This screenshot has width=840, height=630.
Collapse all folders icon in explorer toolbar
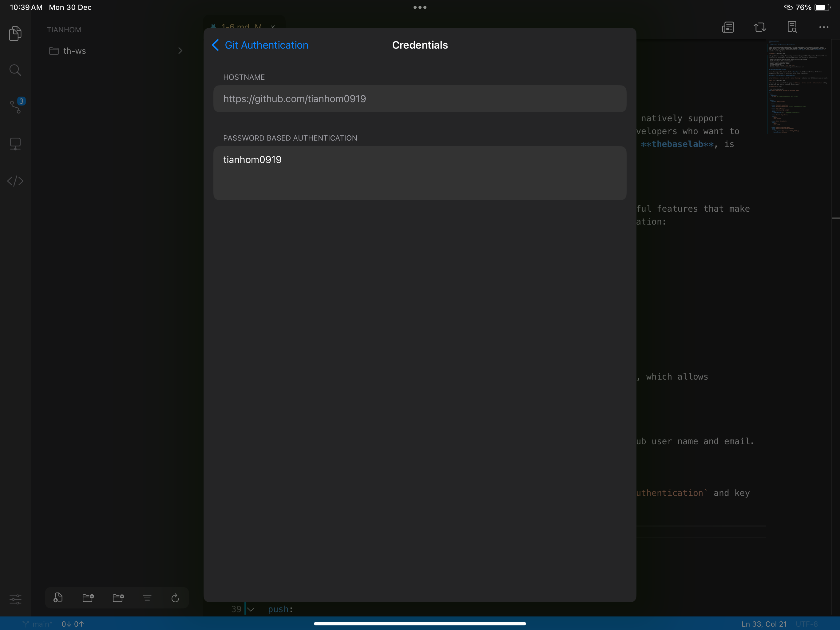(147, 598)
